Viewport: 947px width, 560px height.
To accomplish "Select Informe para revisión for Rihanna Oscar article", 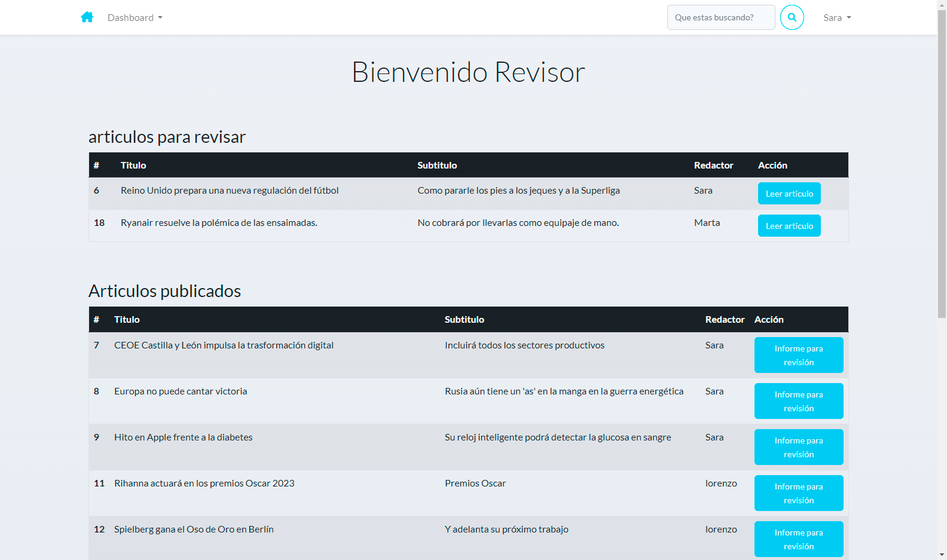I will (x=798, y=493).
